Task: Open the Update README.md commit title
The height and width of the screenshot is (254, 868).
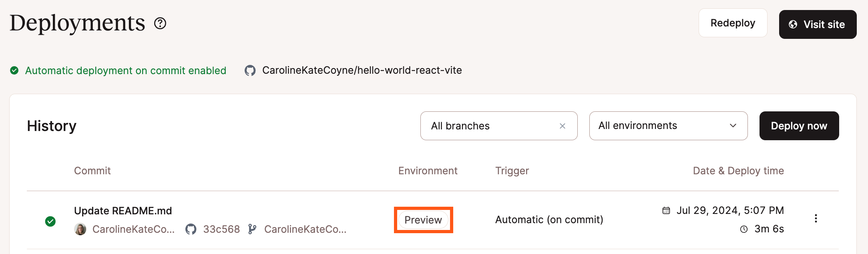Action: 123,211
